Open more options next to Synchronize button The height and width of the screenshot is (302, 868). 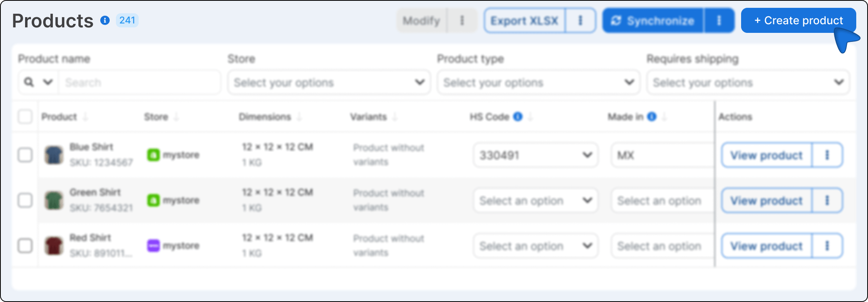[719, 20]
